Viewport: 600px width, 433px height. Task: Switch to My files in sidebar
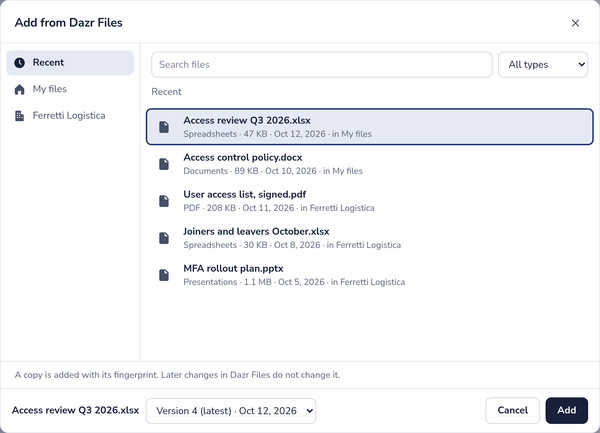tap(70, 89)
